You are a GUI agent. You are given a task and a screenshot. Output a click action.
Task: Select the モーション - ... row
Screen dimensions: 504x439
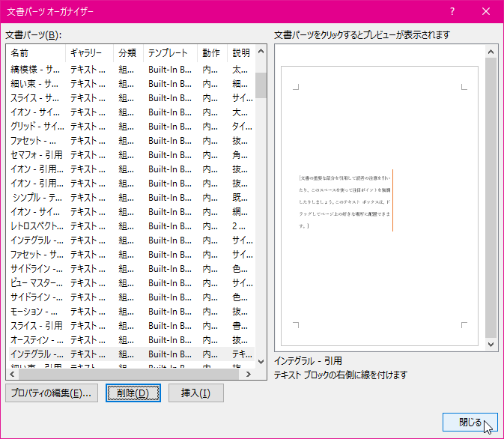132,312
